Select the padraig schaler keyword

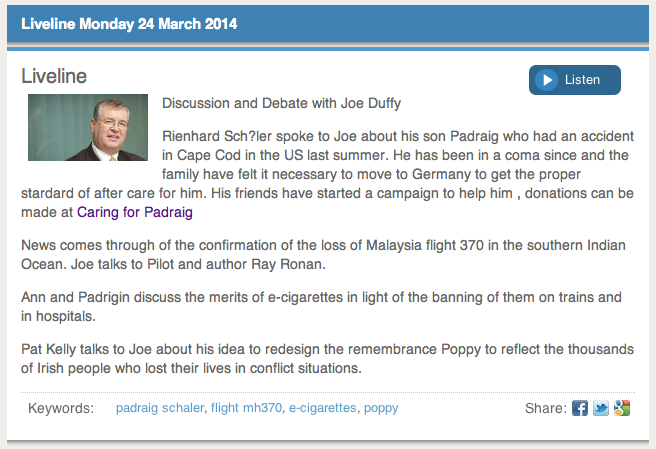[x=160, y=408]
